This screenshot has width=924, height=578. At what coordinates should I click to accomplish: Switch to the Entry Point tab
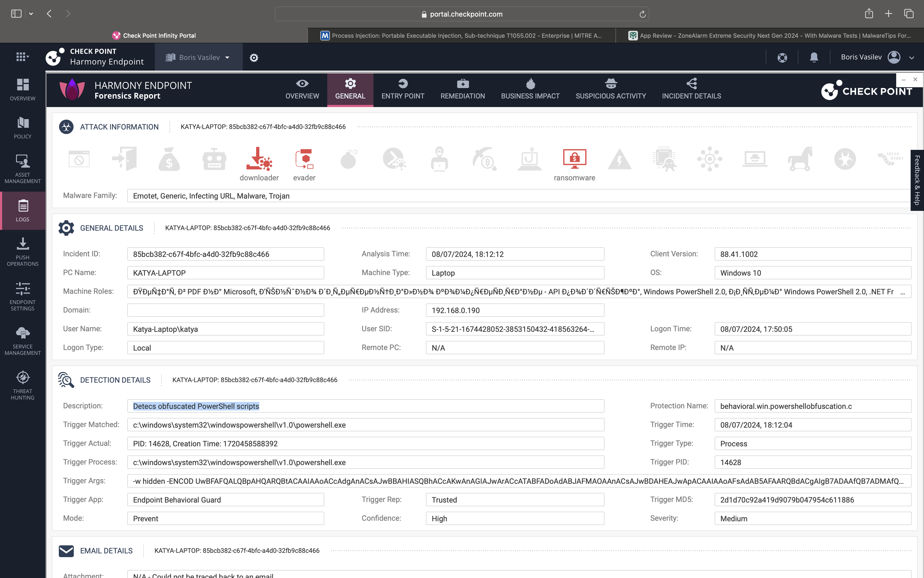click(403, 90)
